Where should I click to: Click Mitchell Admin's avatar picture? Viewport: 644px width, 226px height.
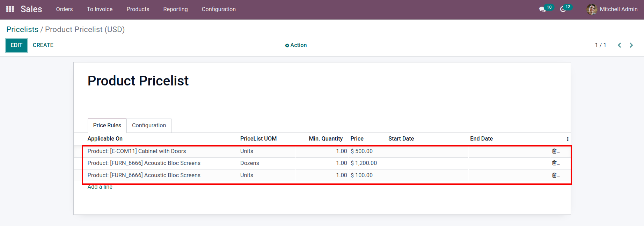point(592,9)
